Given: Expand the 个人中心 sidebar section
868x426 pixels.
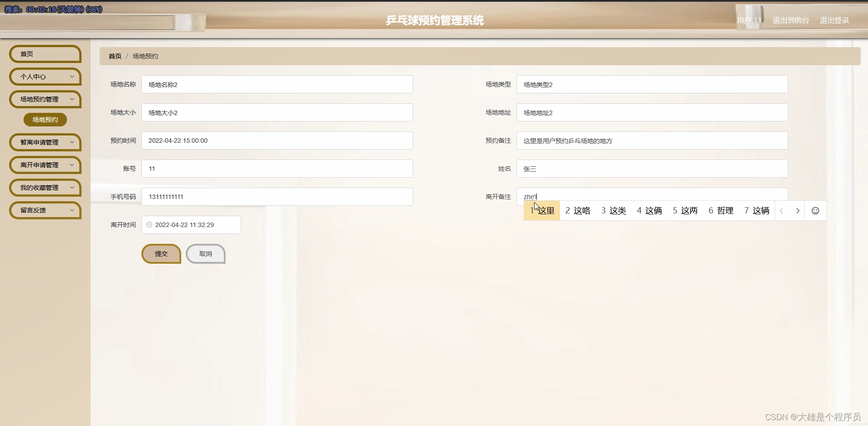Looking at the screenshot, I should 45,77.
